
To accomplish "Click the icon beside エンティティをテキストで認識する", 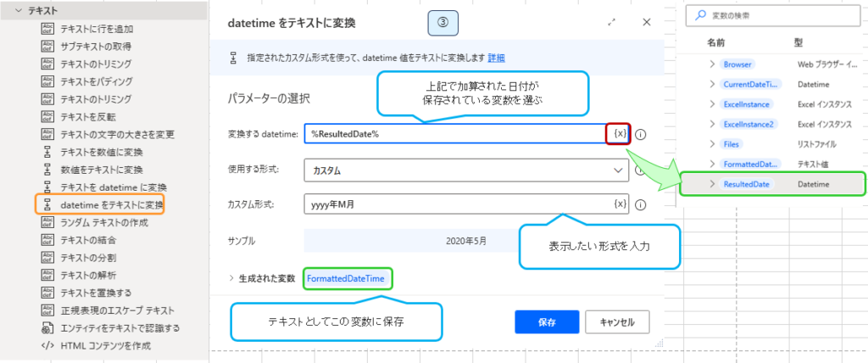I will 48,328.
